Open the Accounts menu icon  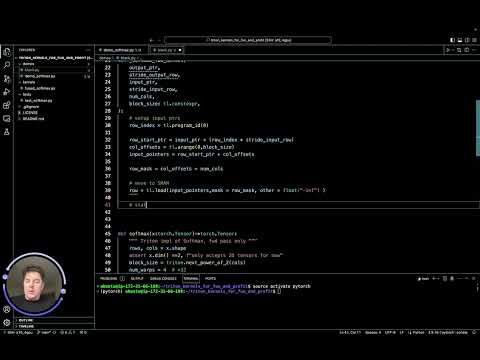pos(7,309)
